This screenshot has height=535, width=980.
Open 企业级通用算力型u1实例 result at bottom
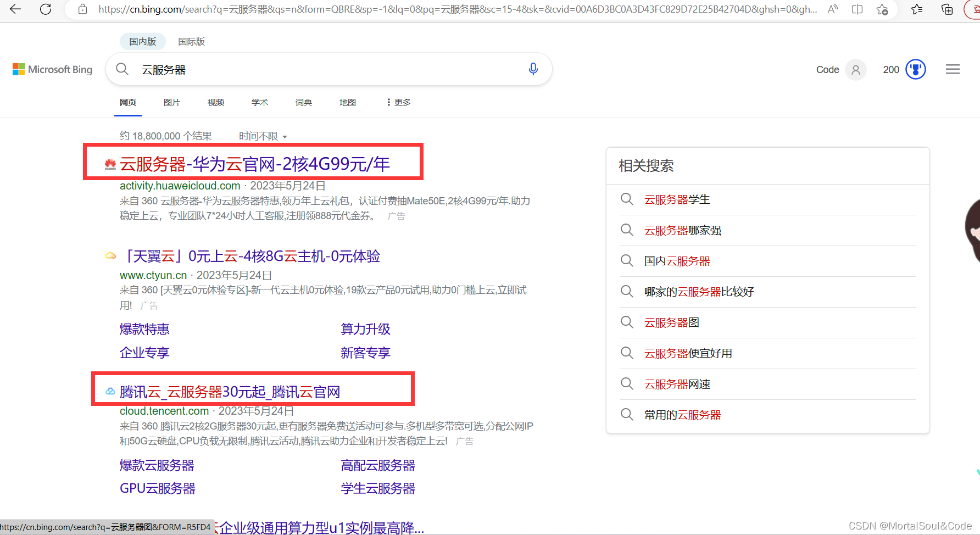(x=321, y=528)
